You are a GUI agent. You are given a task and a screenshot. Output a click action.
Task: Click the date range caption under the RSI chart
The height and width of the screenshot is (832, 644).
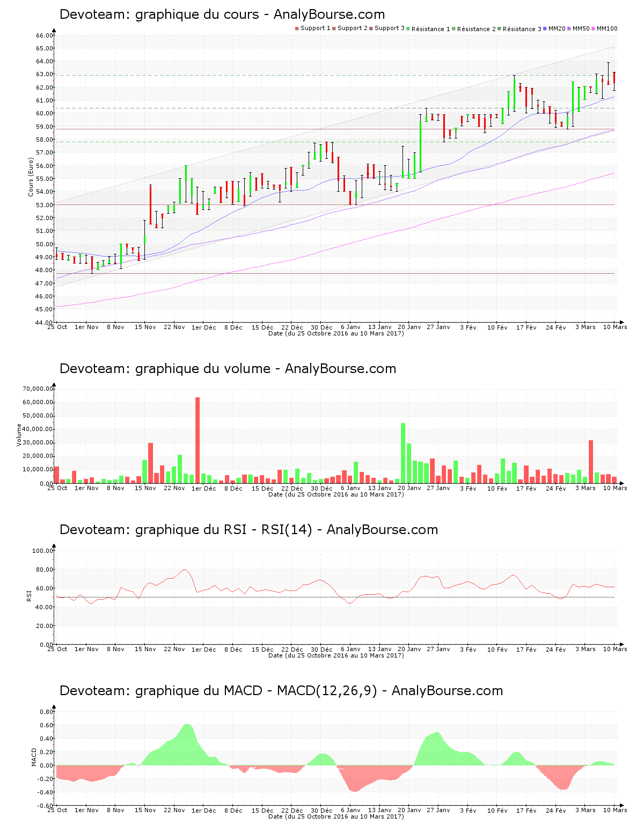tap(336, 655)
